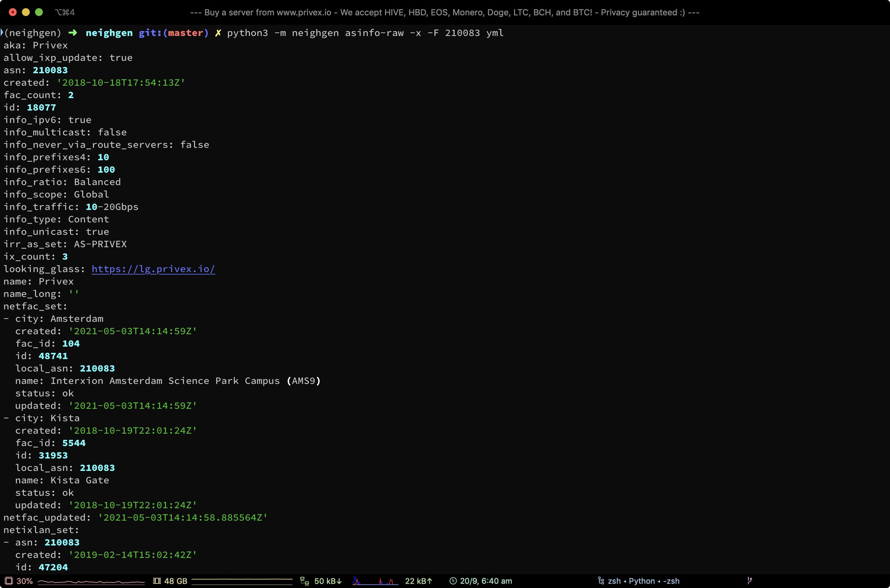Click the window title bar text
This screenshot has height=588, width=890.
(445, 12)
